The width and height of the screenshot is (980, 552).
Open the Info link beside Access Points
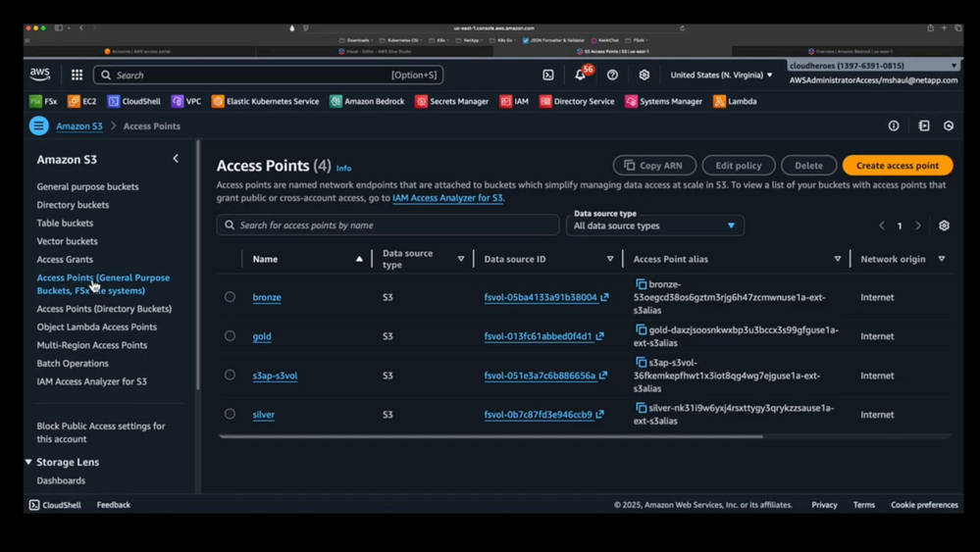click(x=343, y=168)
